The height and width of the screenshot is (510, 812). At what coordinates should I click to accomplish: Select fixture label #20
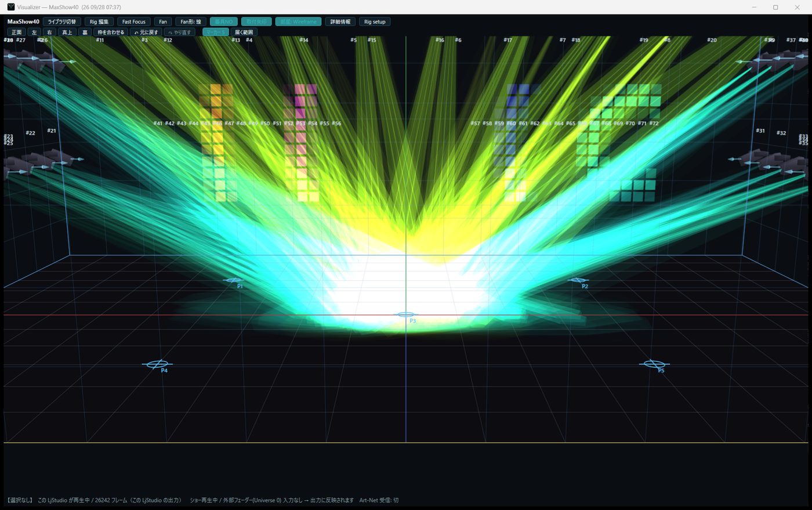coord(712,40)
